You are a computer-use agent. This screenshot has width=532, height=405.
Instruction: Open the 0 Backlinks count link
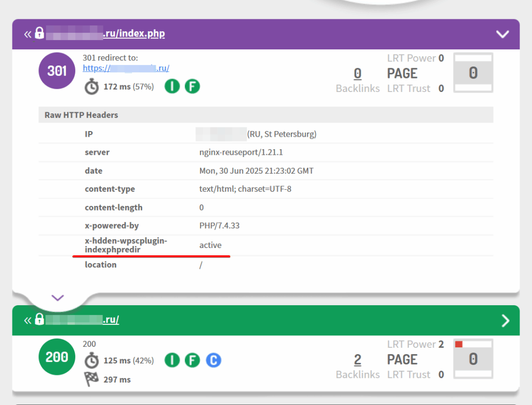pos(357,73)
